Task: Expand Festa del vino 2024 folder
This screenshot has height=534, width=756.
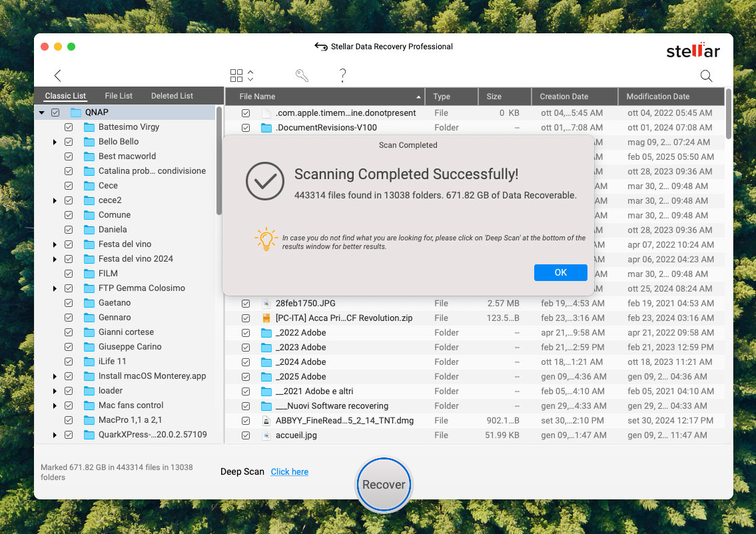Action: point(55,259)
